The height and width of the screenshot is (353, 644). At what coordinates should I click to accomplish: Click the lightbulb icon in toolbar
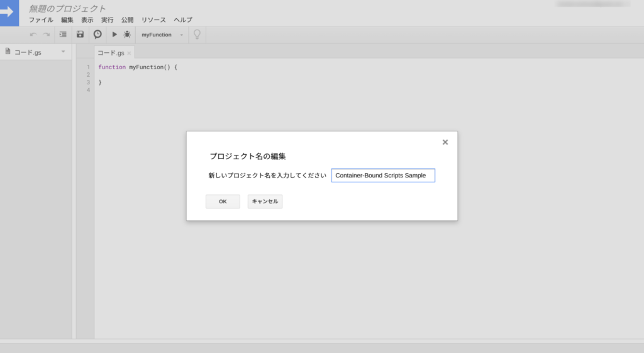tap(197, 35)
